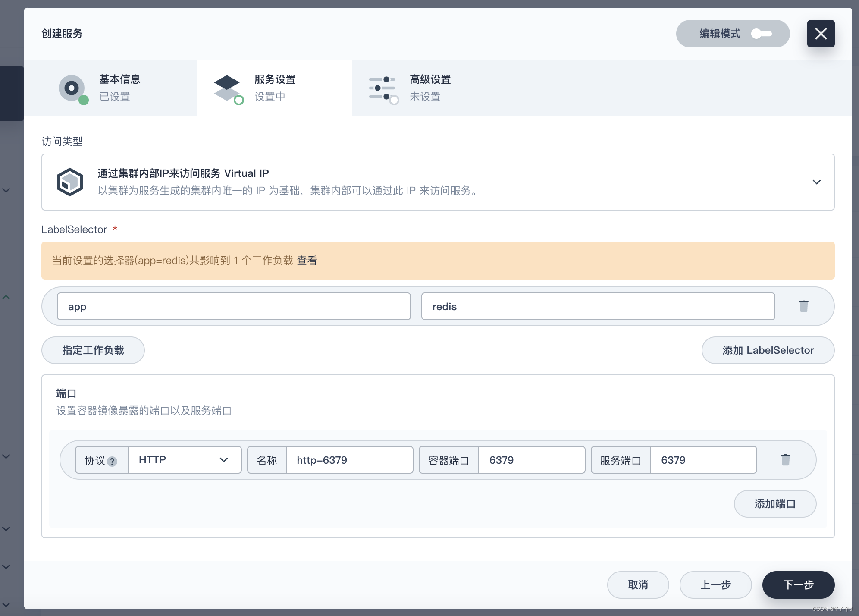The height and width of the screenshot is (616, 859).
Task: Go to the 高级设置 step tab
Action: (429, 88)
